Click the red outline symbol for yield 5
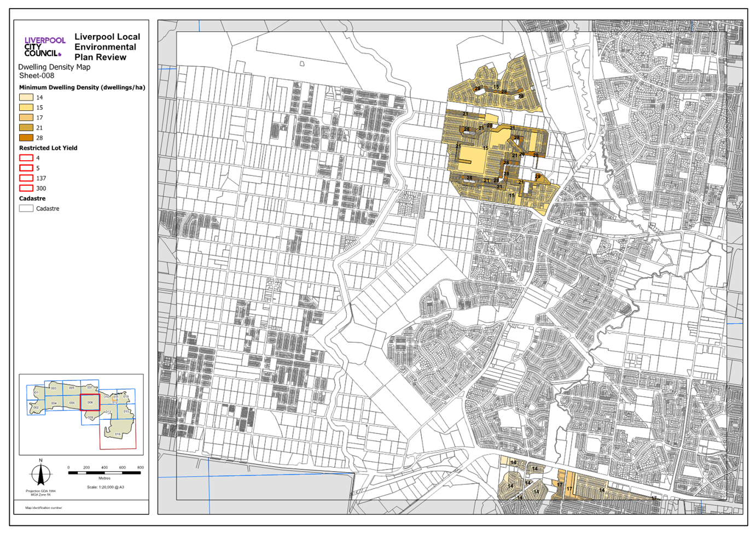Viewport: 756px width, 534px height. (26, 168)
